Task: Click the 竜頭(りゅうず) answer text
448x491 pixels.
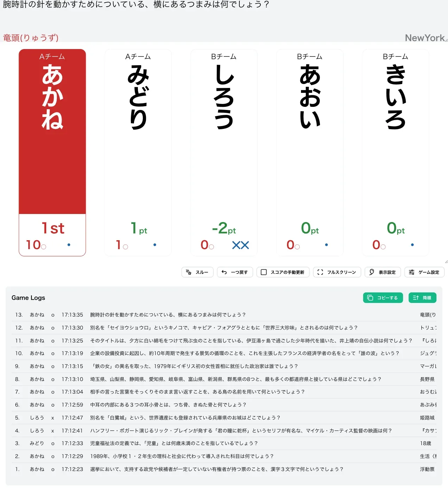Action: click(31, 38)
